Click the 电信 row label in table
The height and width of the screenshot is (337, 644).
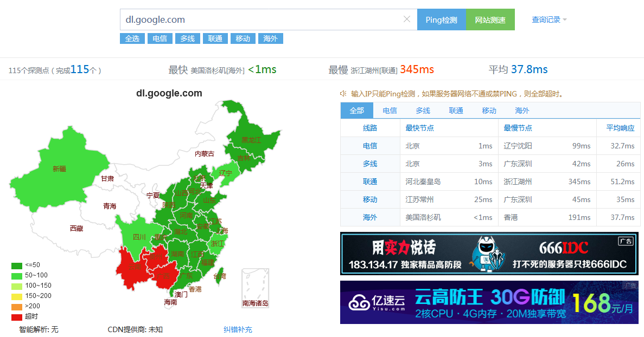tap(370, 146)
